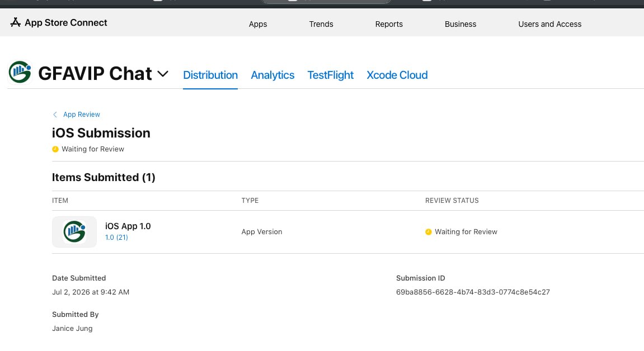
Task: Select the submission ID value 69ba8856-6628...
Action: pos(473,292)
